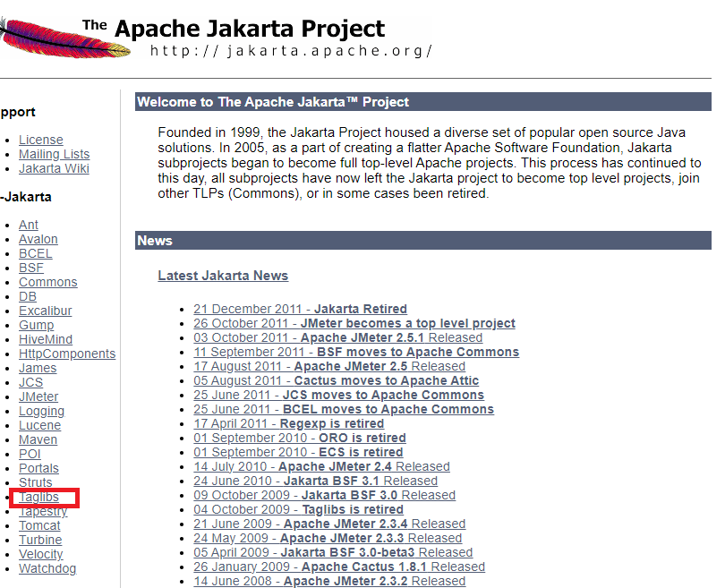The width and height of the screenshot is (725, 588).
Task: Open Jakarta BSF 3.0 Released news
Action: pyautogui.click(x=325, y=495)
